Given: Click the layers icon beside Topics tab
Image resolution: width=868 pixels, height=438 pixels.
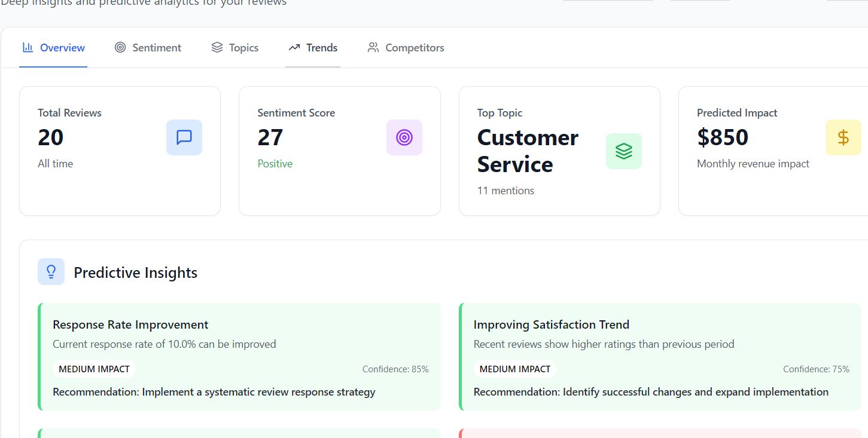Looking at the screenshot, I should 217,47.
